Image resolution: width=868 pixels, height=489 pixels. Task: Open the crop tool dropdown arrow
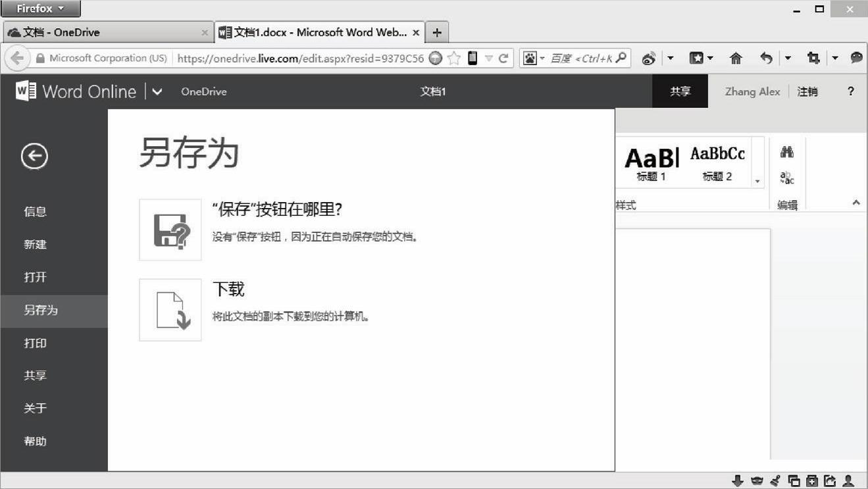click(835, 59)
